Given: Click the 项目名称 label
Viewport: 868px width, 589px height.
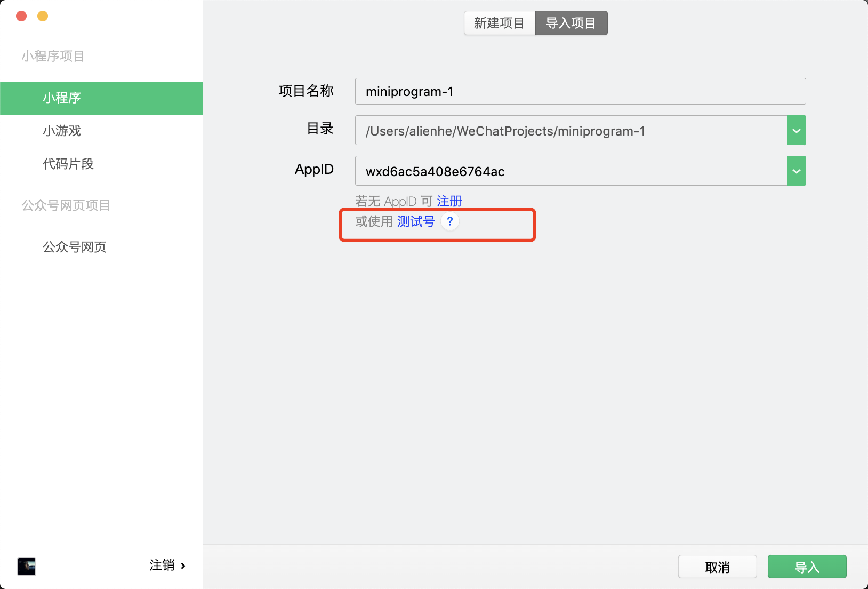Looking at the screenshot, I should tap(306, 91).
